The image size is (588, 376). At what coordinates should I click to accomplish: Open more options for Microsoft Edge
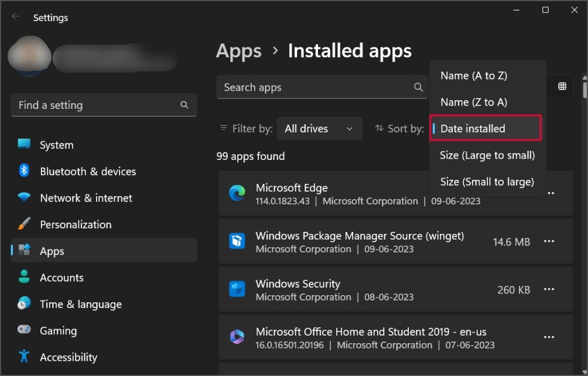tap(551, 193)
